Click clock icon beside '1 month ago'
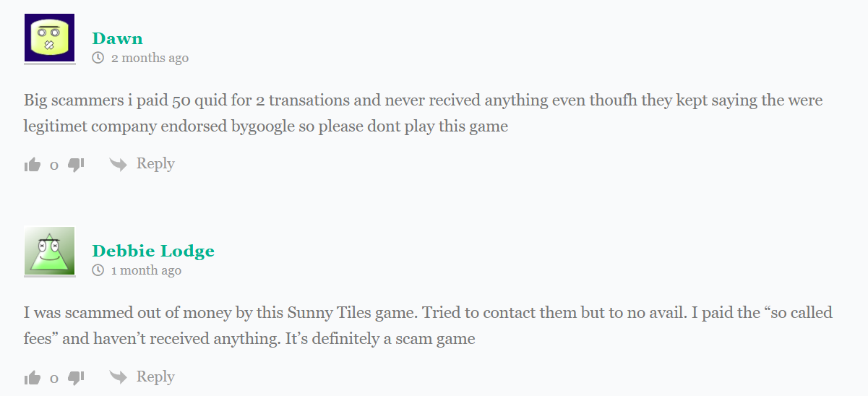The image size is (868, 396). [x=98, y=271]
